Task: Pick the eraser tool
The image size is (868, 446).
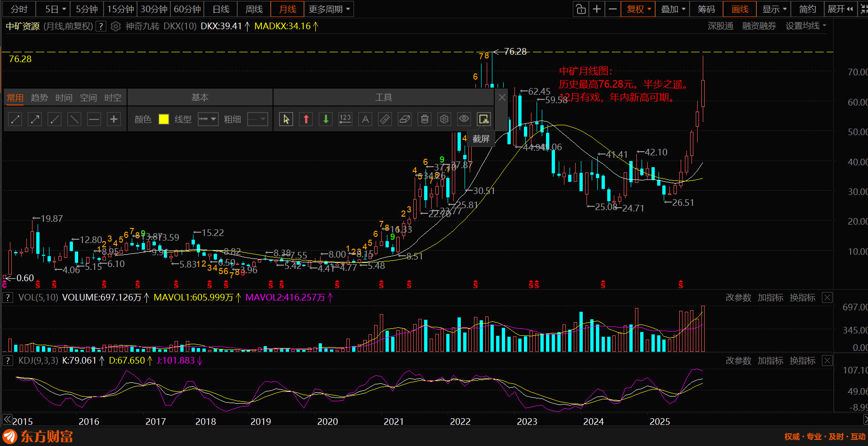Action: click(x=405, y=119)
